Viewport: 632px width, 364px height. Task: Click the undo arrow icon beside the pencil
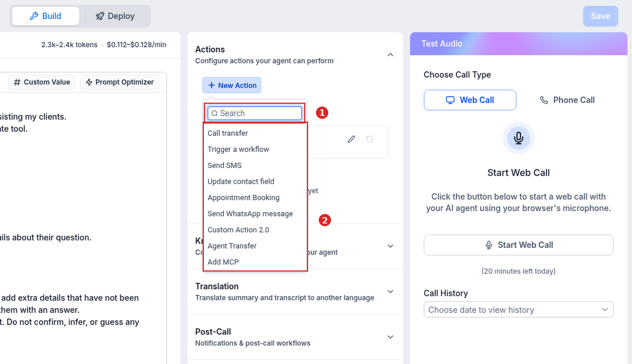click(x=369, y=139)
